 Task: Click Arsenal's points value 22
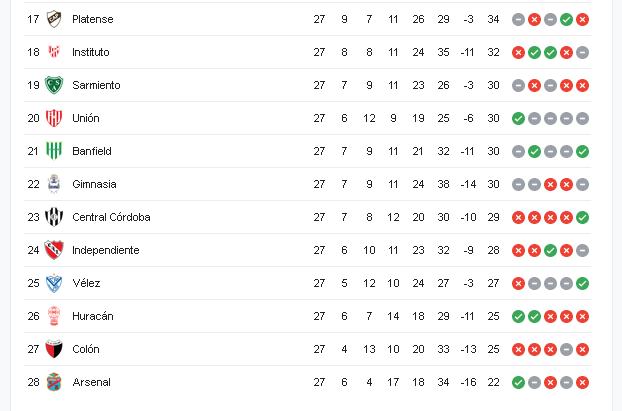[x=493, y=382]
